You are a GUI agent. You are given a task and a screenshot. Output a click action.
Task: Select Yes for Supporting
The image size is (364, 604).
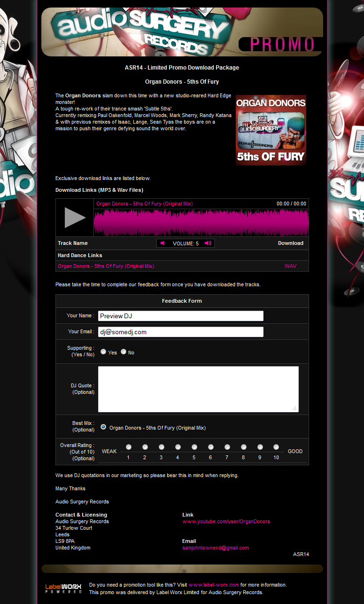(x=103, y=352)
